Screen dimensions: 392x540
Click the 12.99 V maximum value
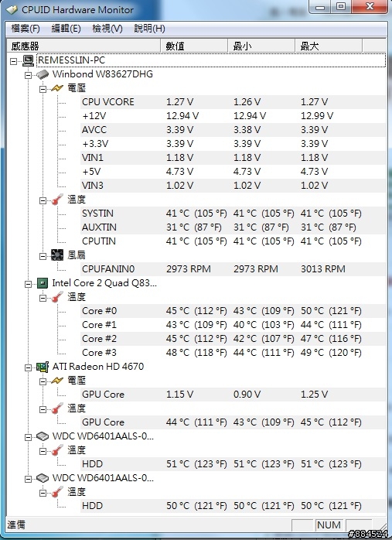[317, 116]
